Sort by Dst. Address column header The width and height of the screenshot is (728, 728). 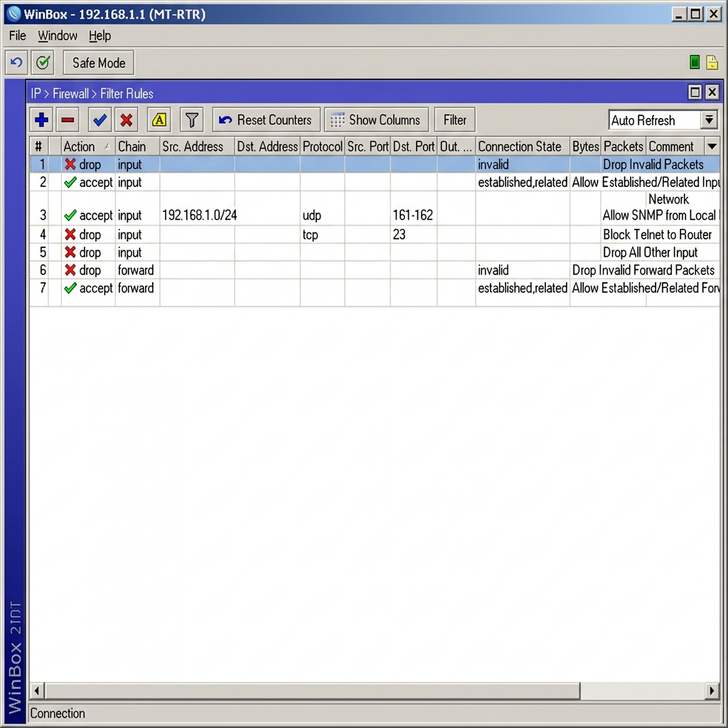[267, 146]
